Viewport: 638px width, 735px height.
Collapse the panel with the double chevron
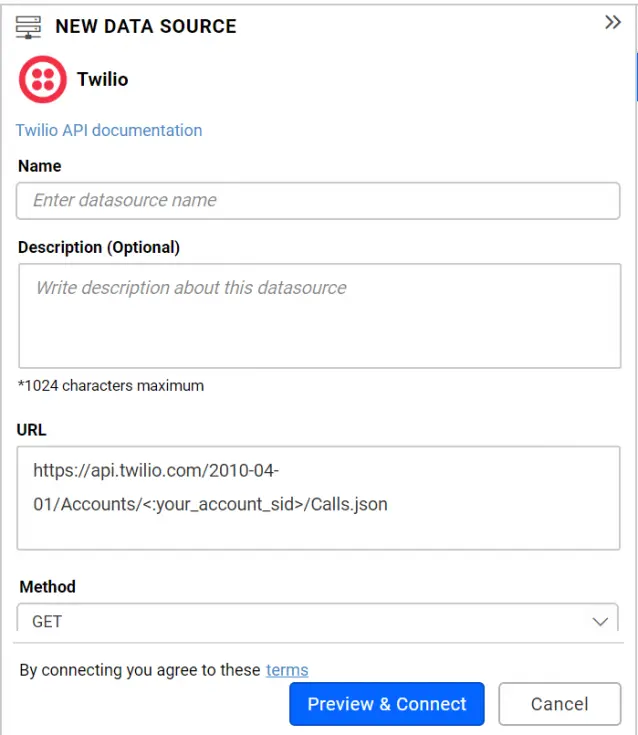click(x=613, y=23)
